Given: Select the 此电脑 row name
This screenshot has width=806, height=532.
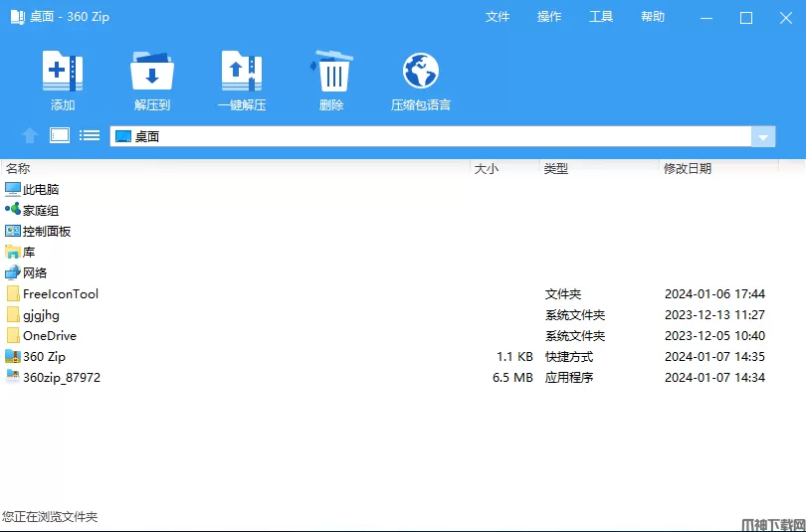Looking at the screenshot, I should [x=41, y=190].
